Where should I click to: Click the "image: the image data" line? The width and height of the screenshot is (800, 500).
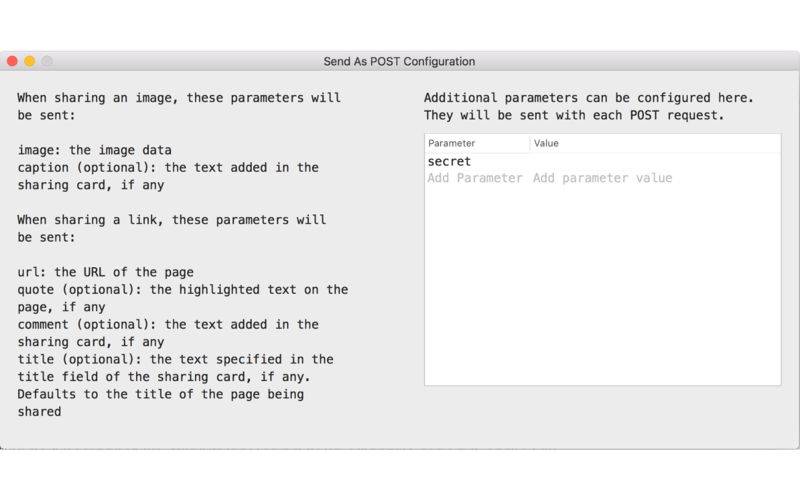point(94,150)
